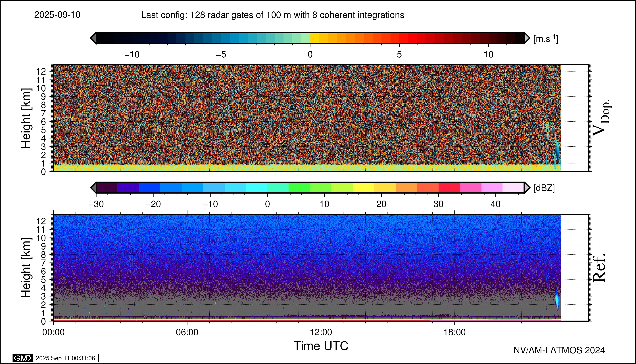Click the pink dBZ colorbar segment
The height and width of the screenshot is (364, 636).
point(470,188)
